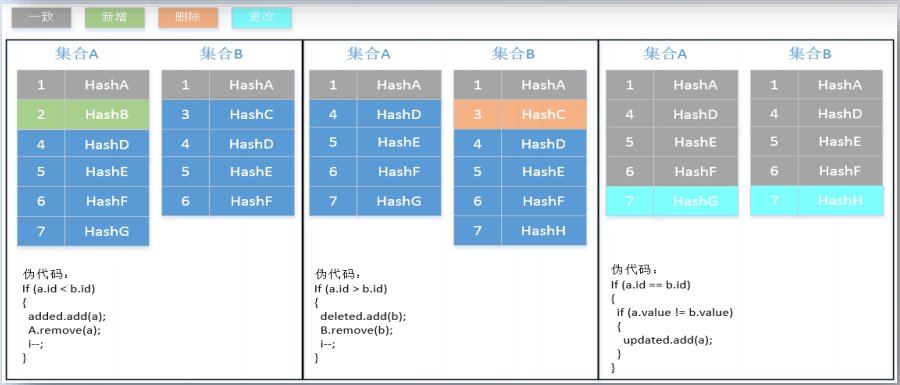900x385 pixels.
Task: Click the blue 7 cell beside blue HashH
Action: pos(477,231)
